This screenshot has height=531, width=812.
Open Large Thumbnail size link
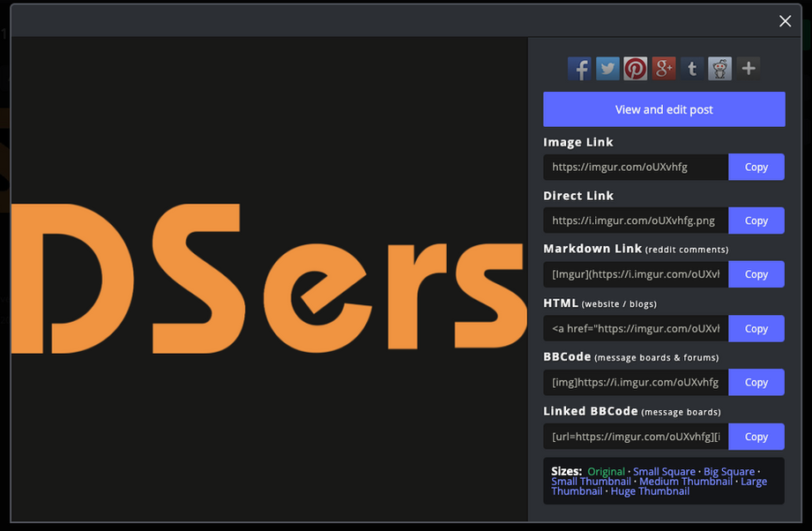point(754,482)
